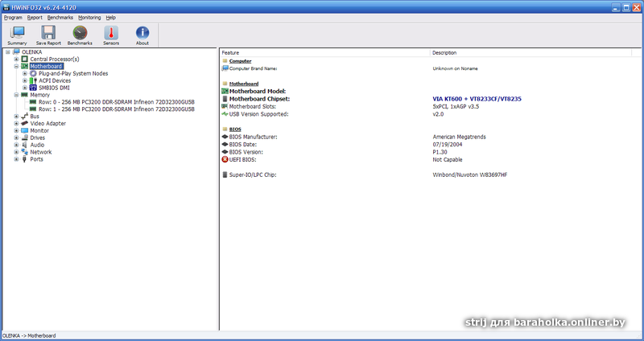Expand the Video Adapter node
This screenshot has height=341, width=644.
click(x=16, y=124)
